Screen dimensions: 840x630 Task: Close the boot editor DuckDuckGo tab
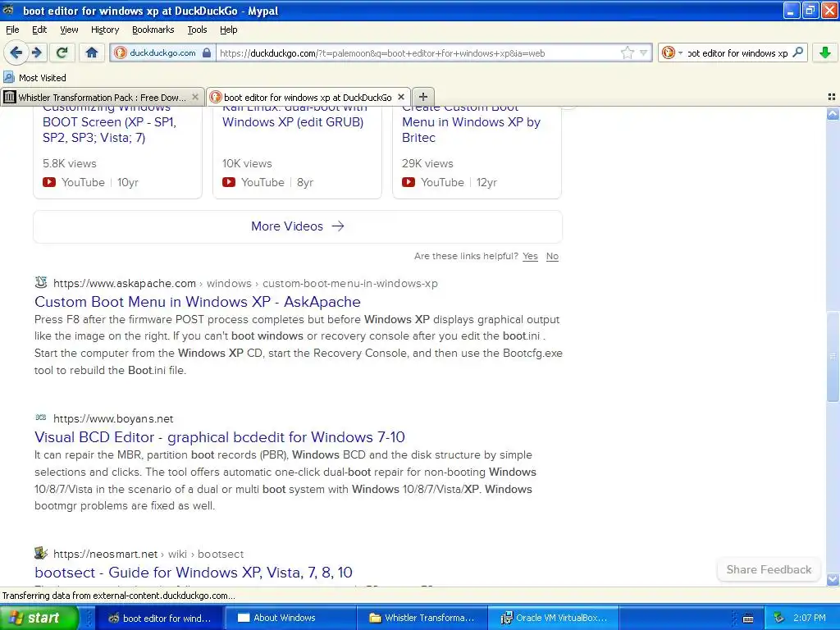pos(400,97)
